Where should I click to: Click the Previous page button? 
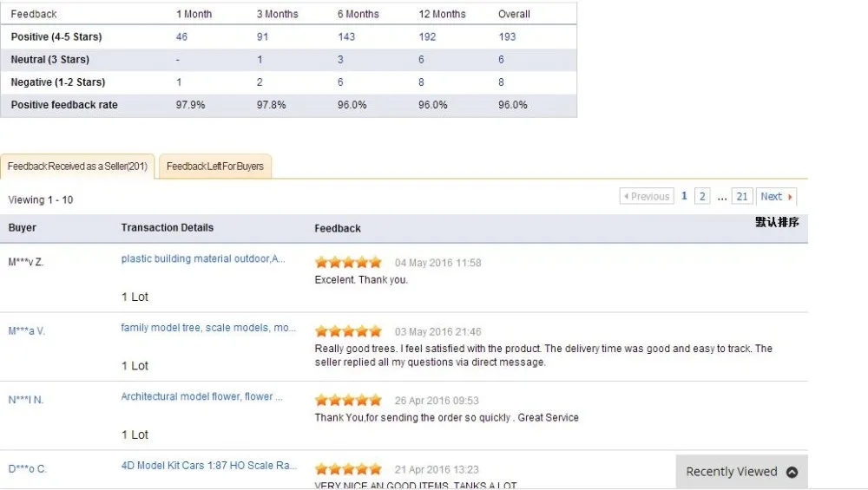(x=646, y=197)
